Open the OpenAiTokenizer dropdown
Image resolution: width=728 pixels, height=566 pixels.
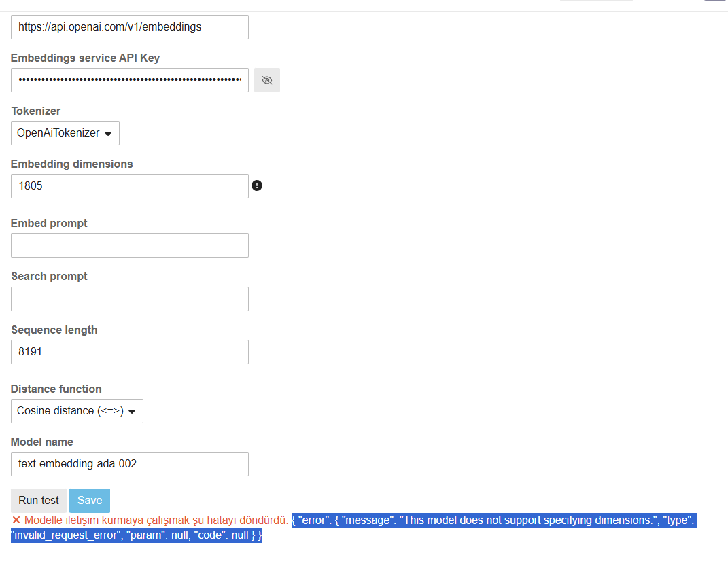(x=65, y=133)
